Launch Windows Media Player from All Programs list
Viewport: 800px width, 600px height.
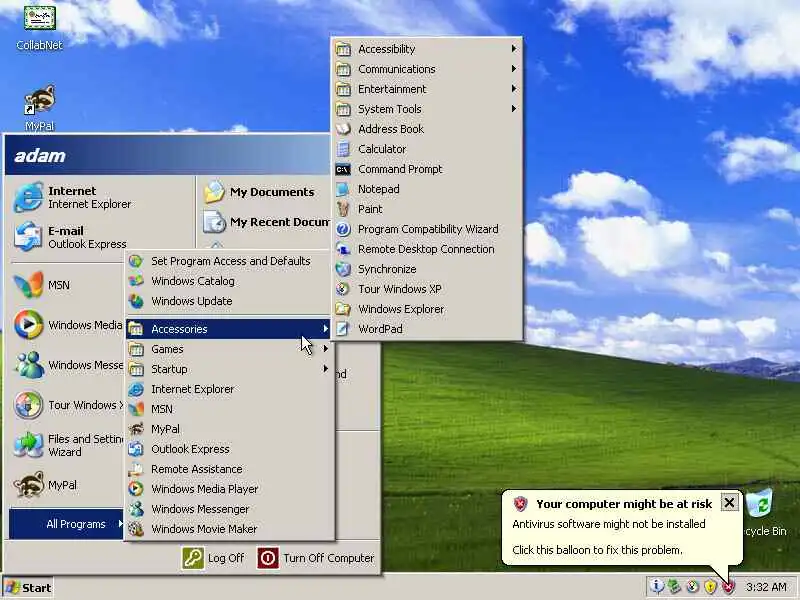[229, 489]
